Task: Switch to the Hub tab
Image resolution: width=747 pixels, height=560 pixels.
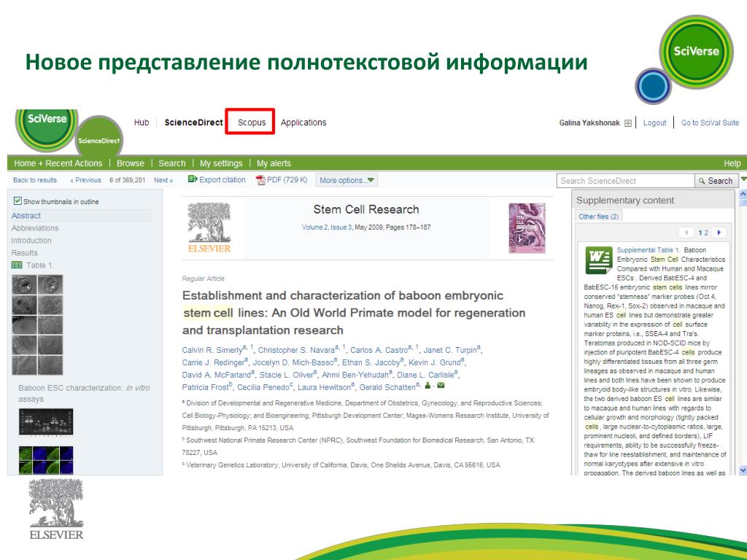Action: click(x=142, y=122)
